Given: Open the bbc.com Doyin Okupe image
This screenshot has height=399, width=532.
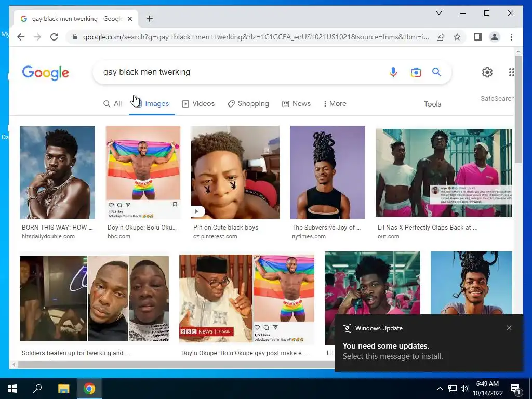Looking at the screenshot, I should point(143,172).
